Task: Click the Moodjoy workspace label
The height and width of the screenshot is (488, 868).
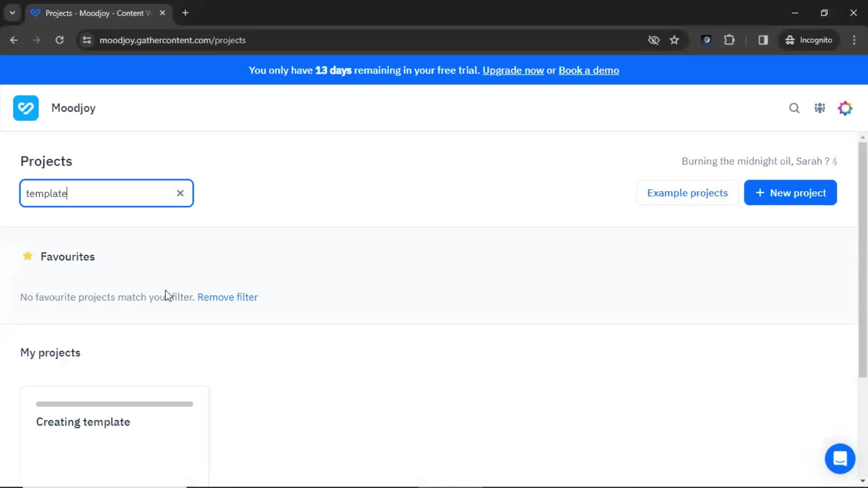Action: pyautogui.click(x=73, y=108)
